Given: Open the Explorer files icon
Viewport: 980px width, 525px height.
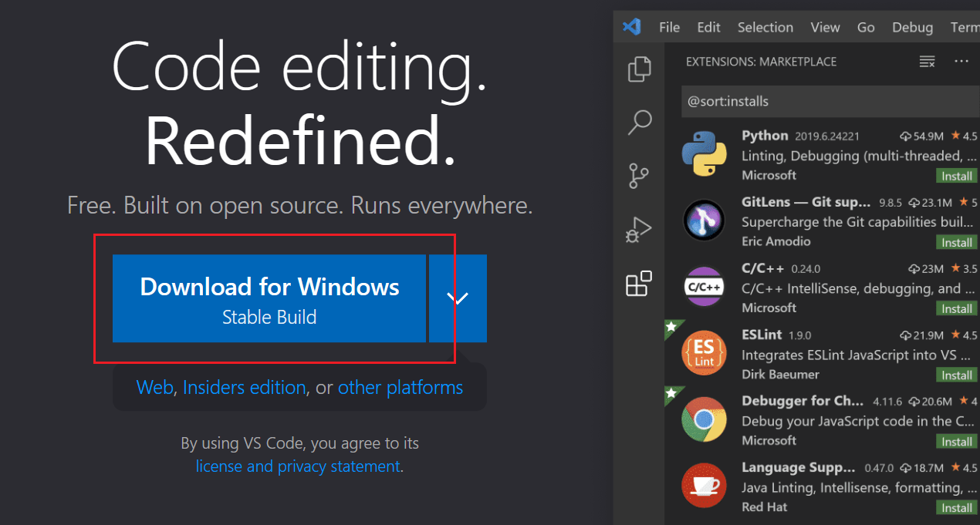Looking at the screenshot, I should 640,69.
